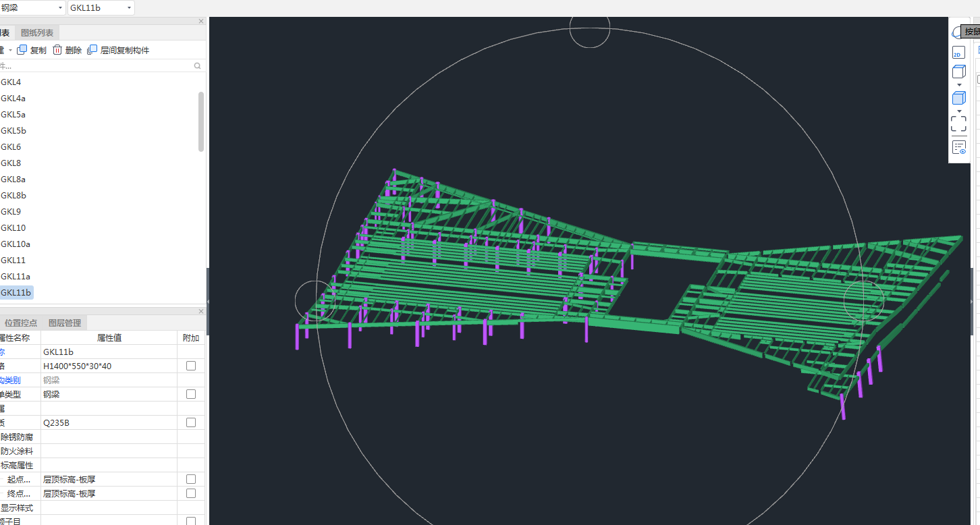Viewport: 980px width, 525px height.
Task: Select GKL8b in component list
Action: pos(13,196)
